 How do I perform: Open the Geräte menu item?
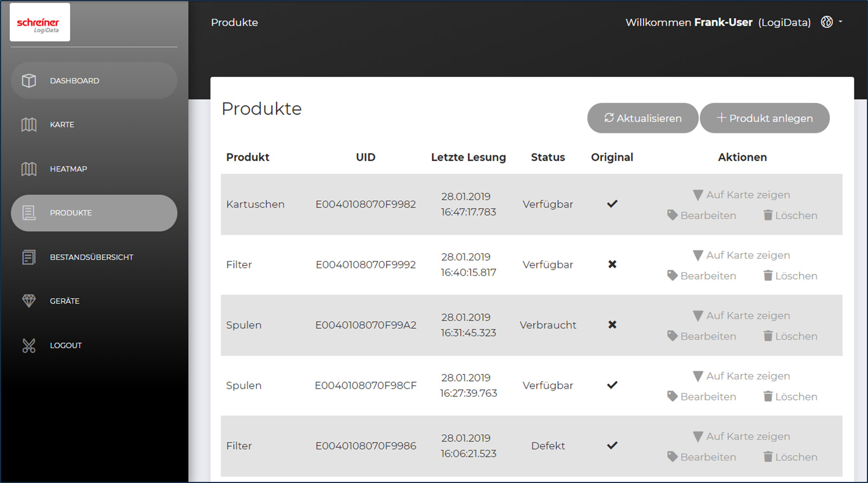click(x=94, y=301)
